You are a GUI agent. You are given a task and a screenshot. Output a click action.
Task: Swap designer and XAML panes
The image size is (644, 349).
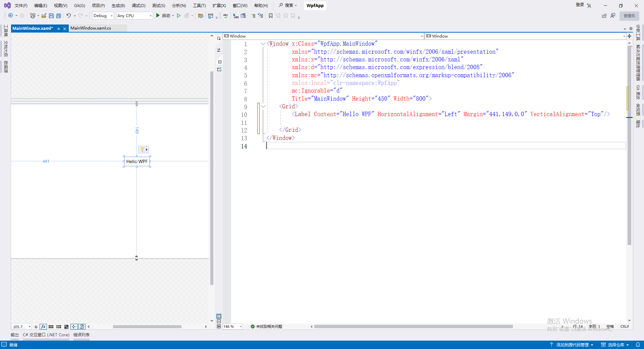pyautogui.click(x=219, y=50)
